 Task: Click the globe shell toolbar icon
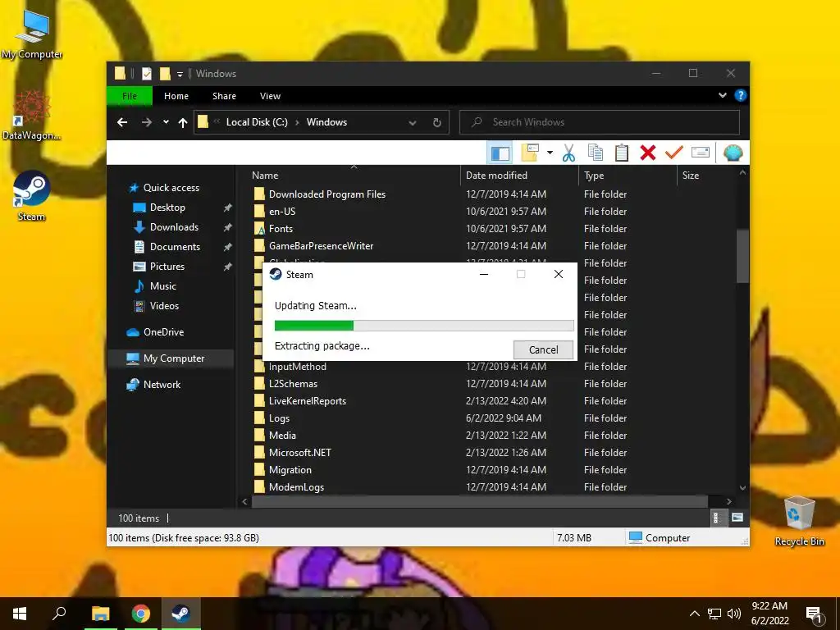733,153
